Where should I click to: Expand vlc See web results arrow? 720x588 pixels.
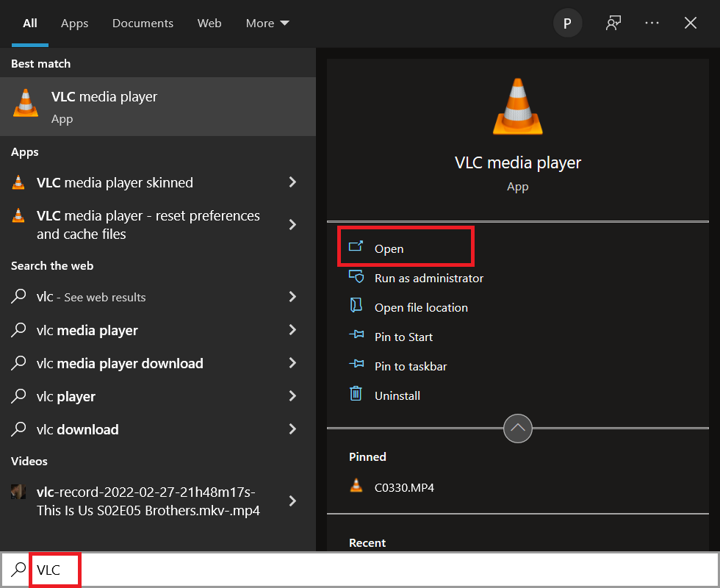point(292,297)
